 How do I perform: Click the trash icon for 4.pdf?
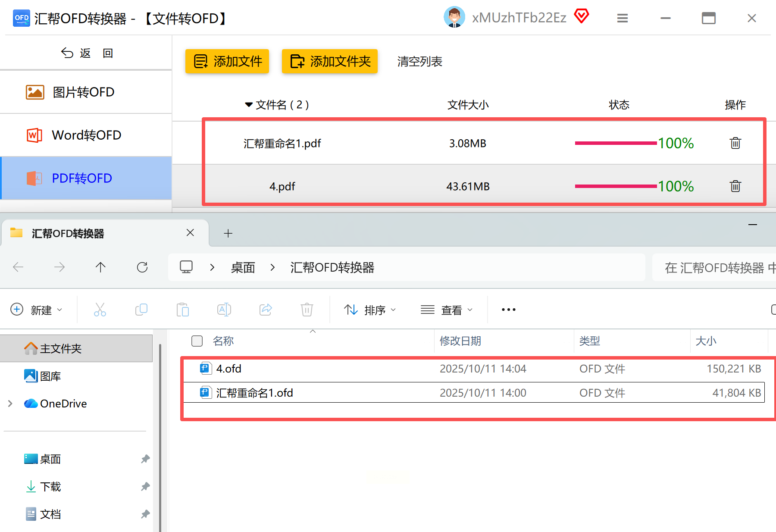click(735, 186)
